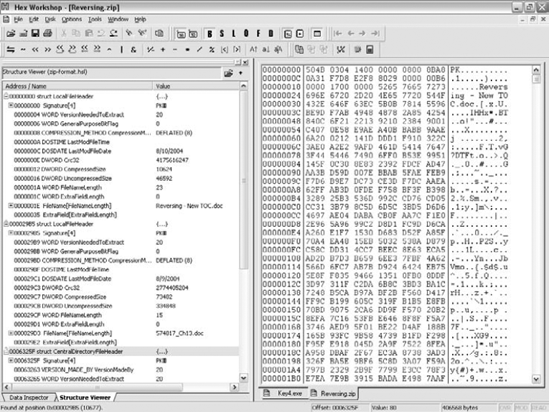This screenshot has height=412, width=549.
Task: Open the File menu
Action: pos(18,19)
